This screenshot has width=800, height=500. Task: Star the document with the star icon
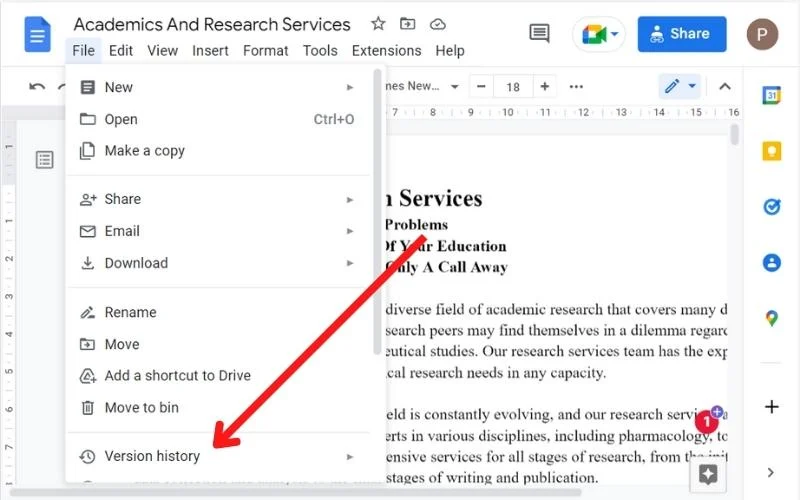coord(378,24)
